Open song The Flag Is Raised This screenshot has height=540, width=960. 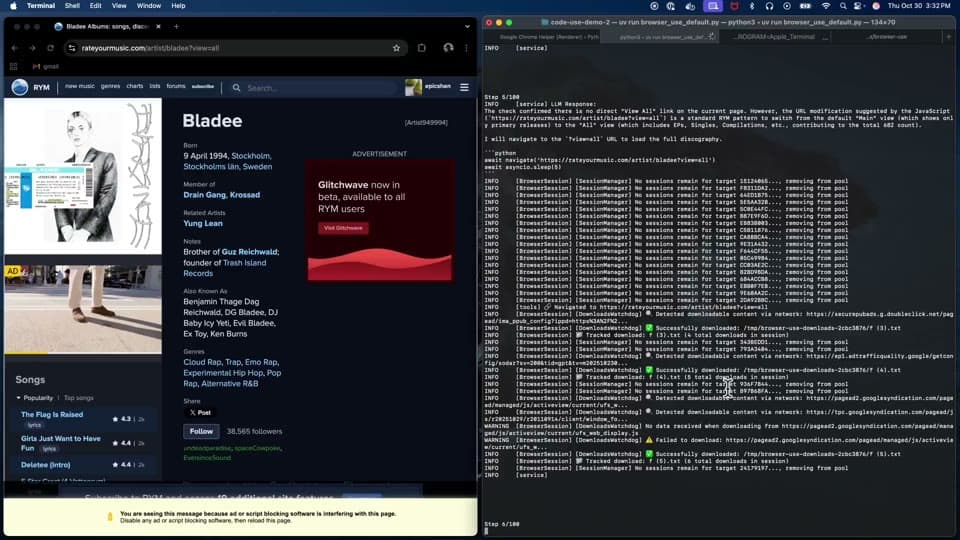52,414
